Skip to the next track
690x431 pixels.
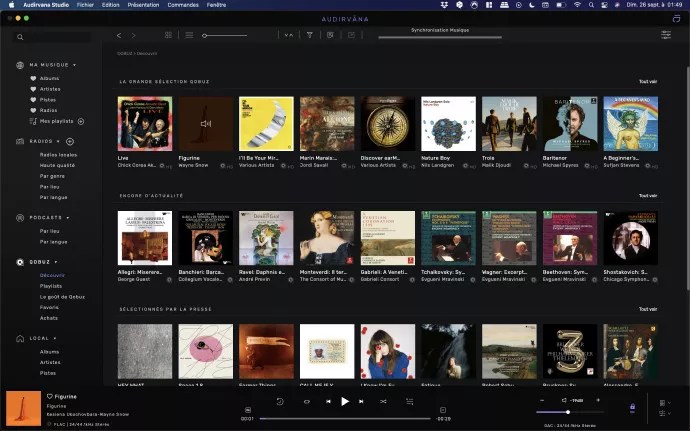click(x=363, y=401)
